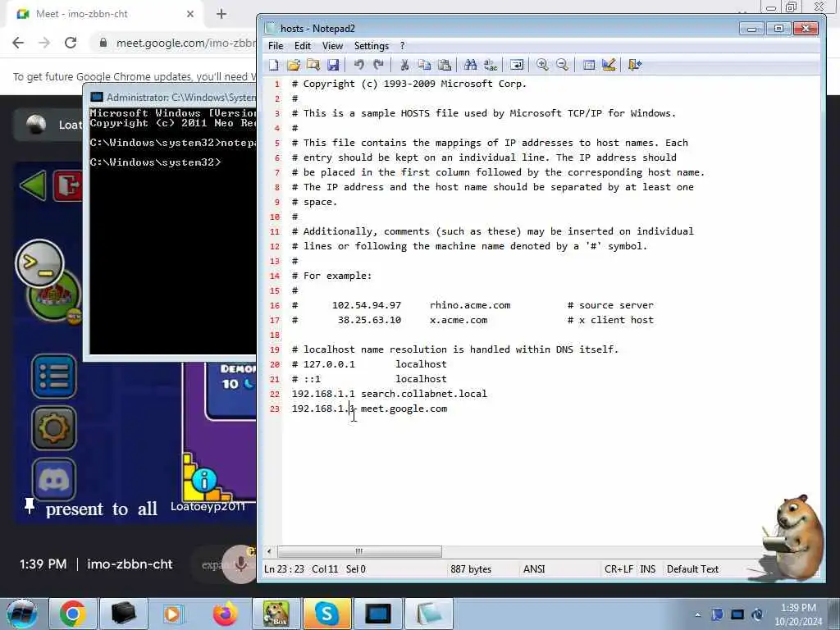
Task: Show hidden system tray icons arrow
Action: click(697, 614)
